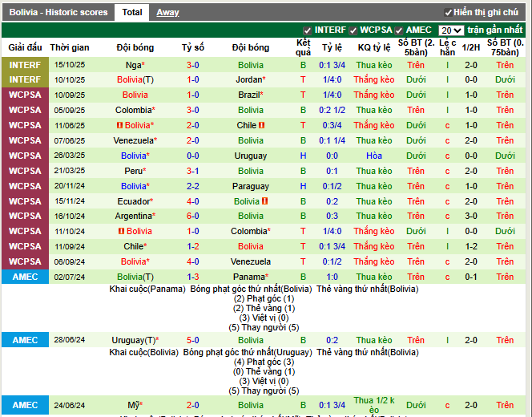The height and width of the screenshot is (417, 532).
Task: Click AMEC league label on 28/06/24 row
Action: click(x=25, y=340)
